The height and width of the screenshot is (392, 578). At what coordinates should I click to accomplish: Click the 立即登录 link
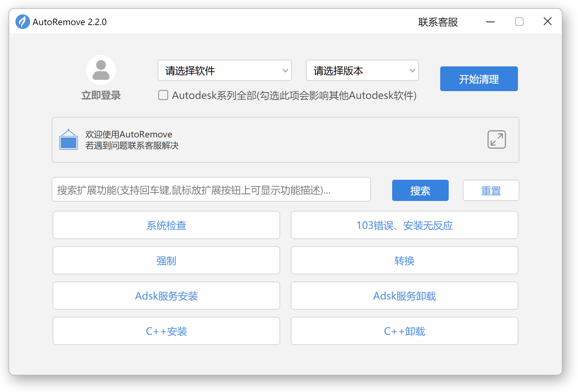101,95
